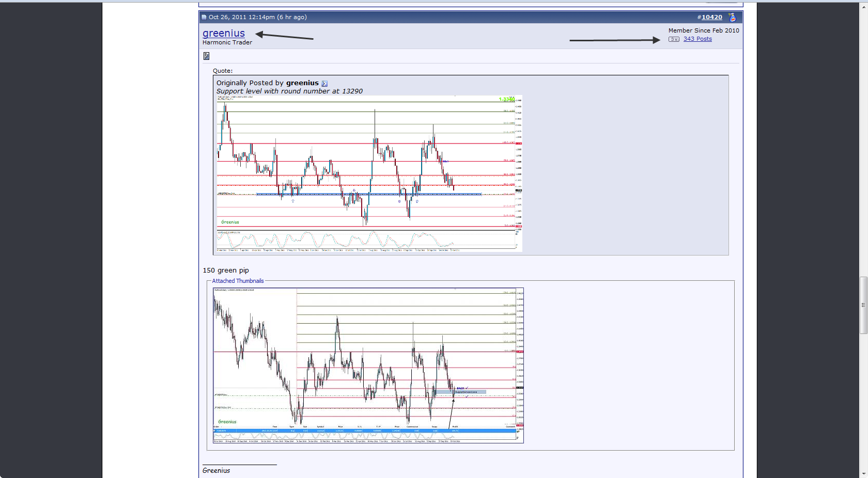Click the Member Since Feb 2010 text
Screen dimensions: 868x478
(x=704, y=30)
